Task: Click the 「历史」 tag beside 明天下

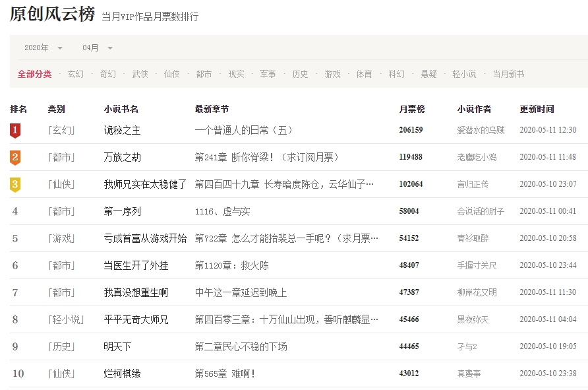Action: click(61, 346)
